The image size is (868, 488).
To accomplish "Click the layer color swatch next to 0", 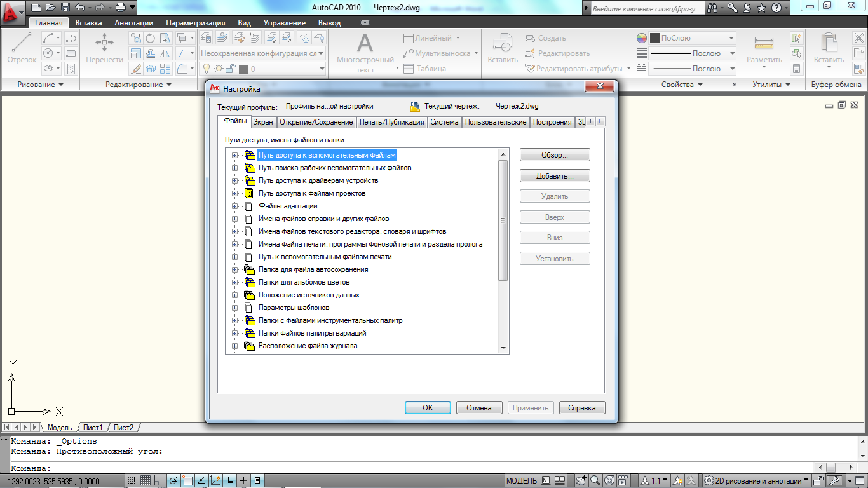I will 243,69.
